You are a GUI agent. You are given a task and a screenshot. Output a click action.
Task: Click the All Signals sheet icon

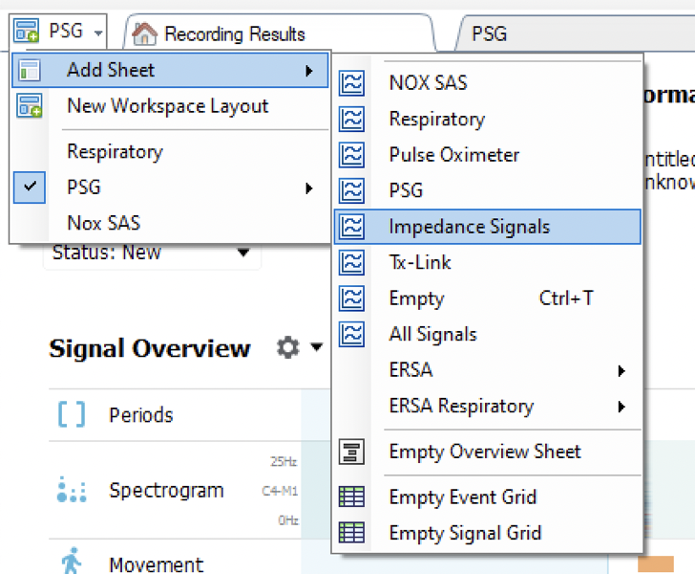click(352, 334)
